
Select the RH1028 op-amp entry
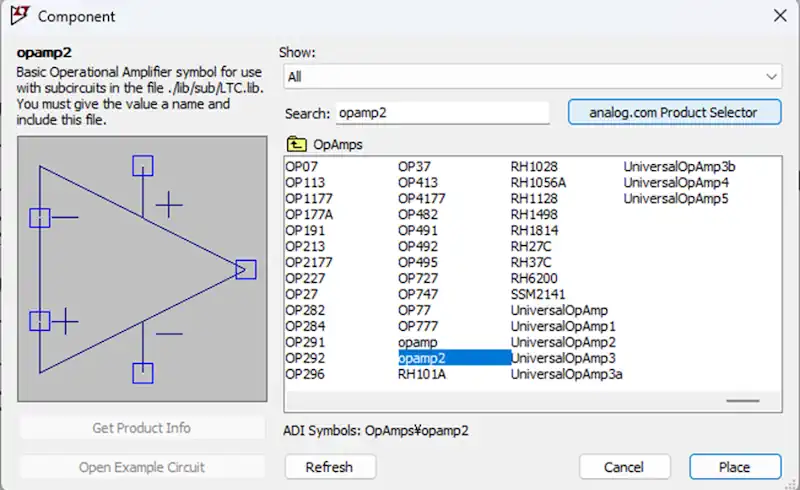pyautogui.click(x=534, y=166)
